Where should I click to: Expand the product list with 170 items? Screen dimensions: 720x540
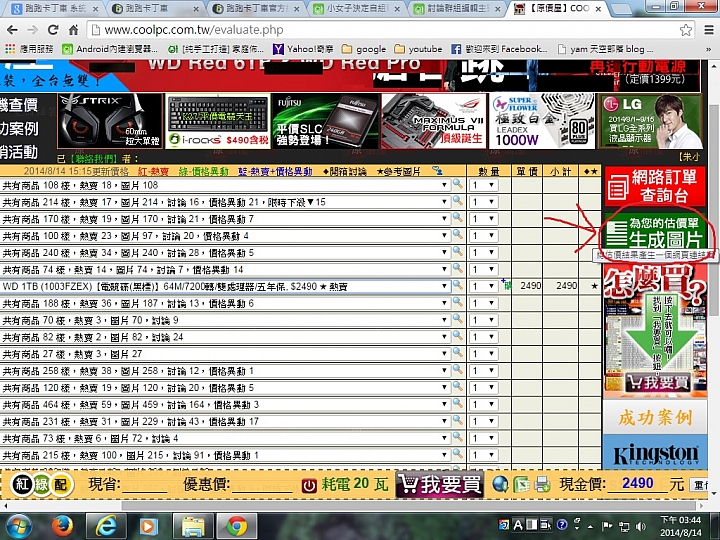pos(225,219)
